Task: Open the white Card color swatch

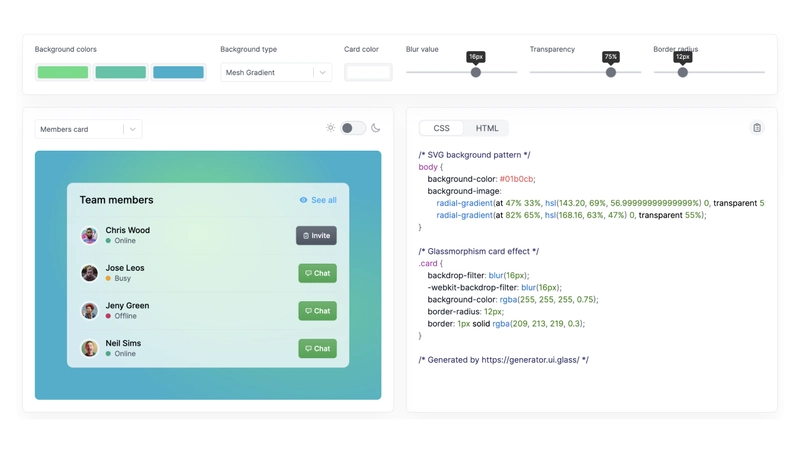Action: pos(368,72)
